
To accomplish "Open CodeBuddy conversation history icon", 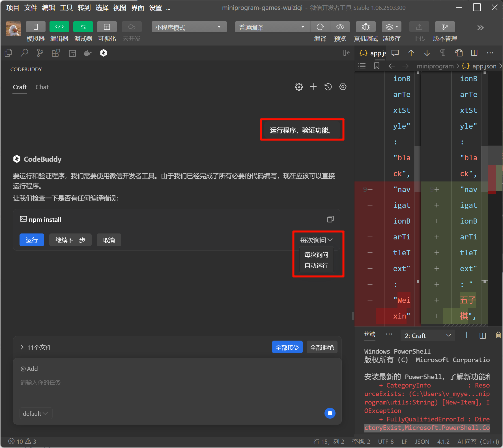I will click(x=328, y=87).
